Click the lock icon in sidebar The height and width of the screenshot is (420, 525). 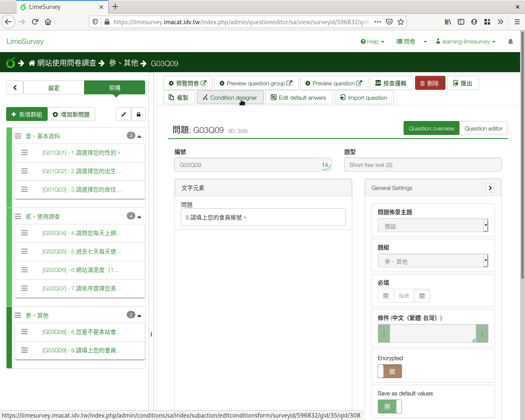(x=139, y=114)
